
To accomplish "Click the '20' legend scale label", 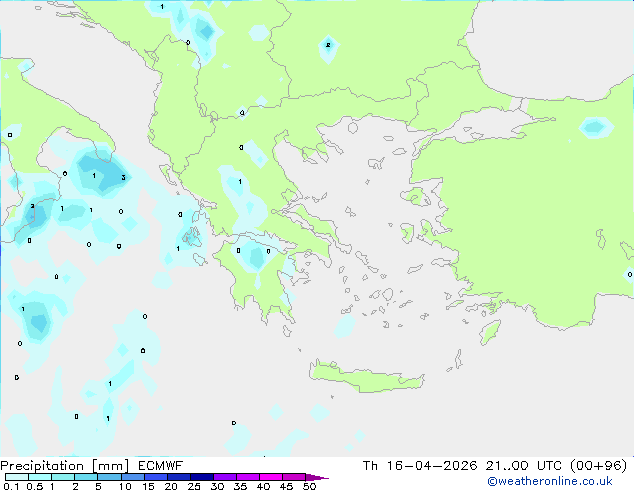I will [x=171, y=486].
